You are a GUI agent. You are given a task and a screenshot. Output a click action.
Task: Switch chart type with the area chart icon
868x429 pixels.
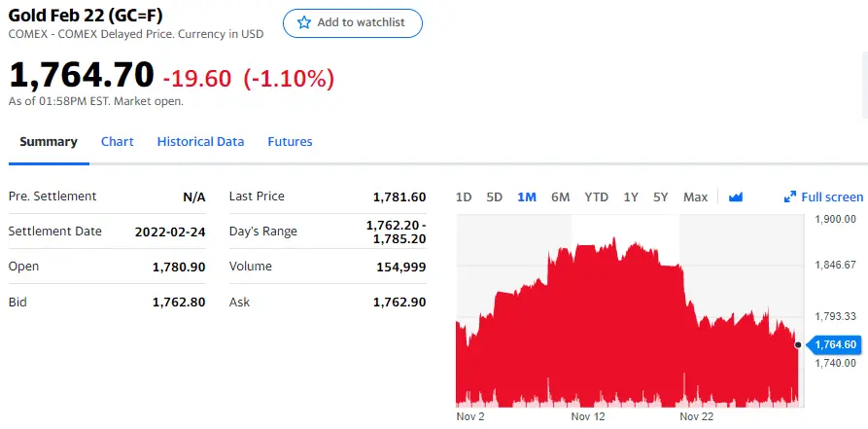click(x=735, y=197)
